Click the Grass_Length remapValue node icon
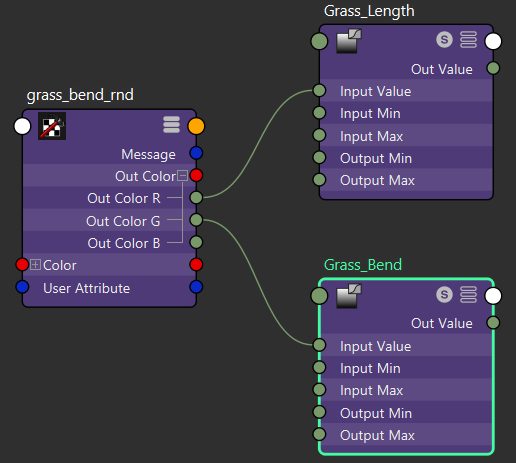The width and height of the screenshot is (516, 463). (x=349, y=41)
